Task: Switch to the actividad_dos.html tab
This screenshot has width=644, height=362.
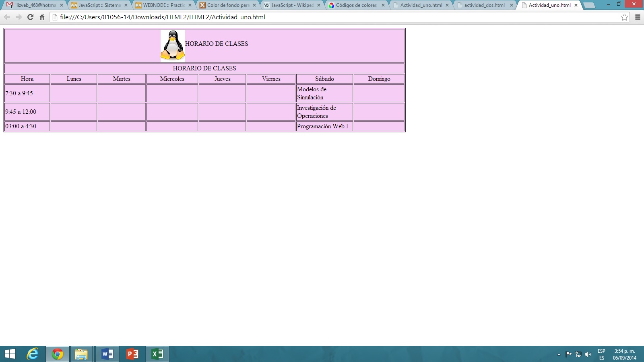Action: point(484,5)
